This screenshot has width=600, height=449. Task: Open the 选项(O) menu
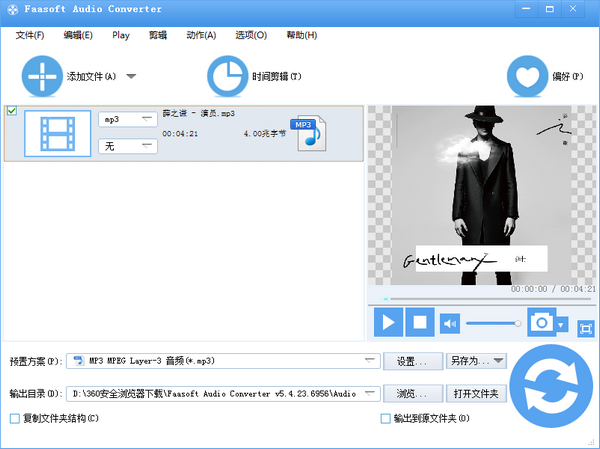(251, 35)
